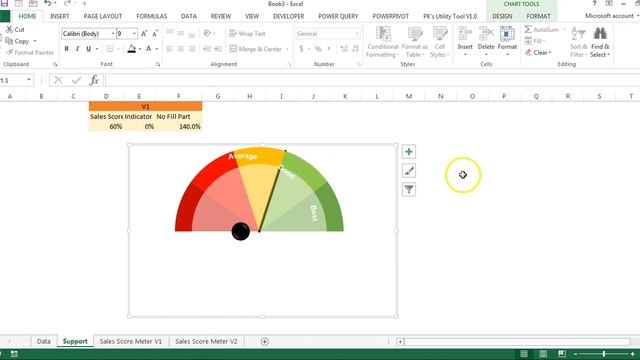640x360 pixels.
Task: Switch to Page Break Preview view
Action: click(562, 353)
